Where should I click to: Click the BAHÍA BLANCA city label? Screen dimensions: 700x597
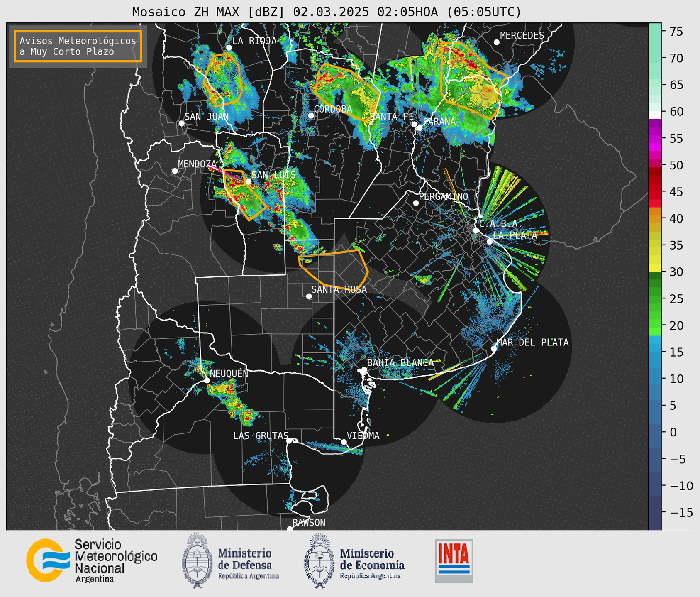pos(400,363)
